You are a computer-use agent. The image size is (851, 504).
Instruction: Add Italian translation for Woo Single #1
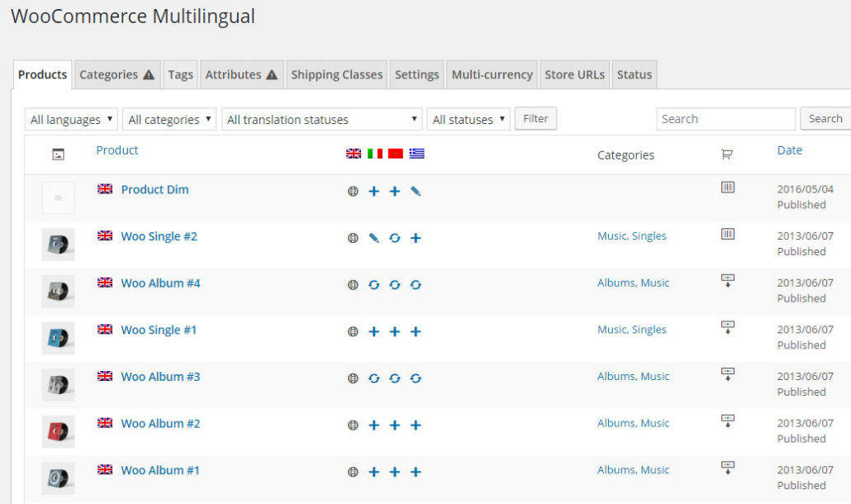374,331
